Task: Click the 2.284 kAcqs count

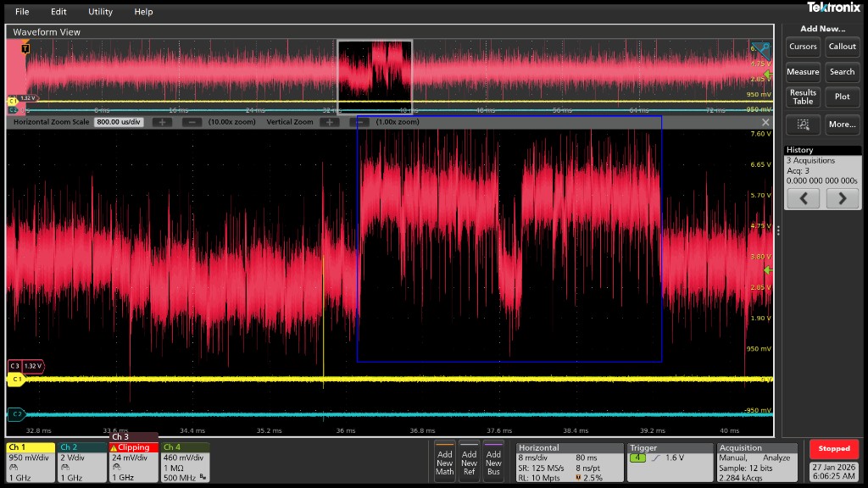Action: point(741,478)
